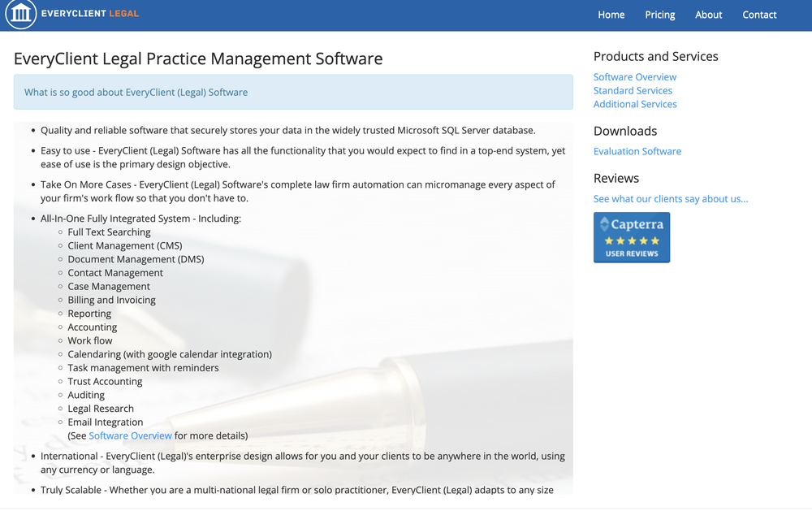Click the 'Downloads' heading
812x511 pixels.
tap(625, 131)
